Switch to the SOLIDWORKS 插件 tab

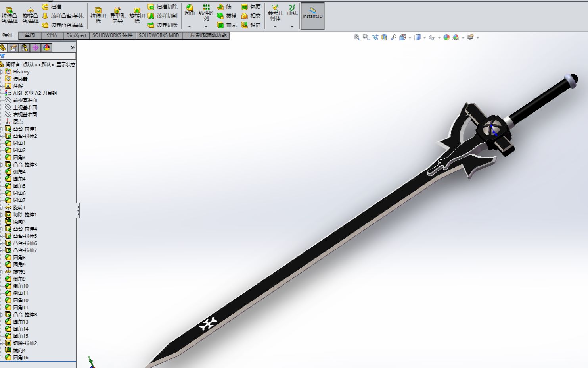pyautogui.click(x=113, y=35)
